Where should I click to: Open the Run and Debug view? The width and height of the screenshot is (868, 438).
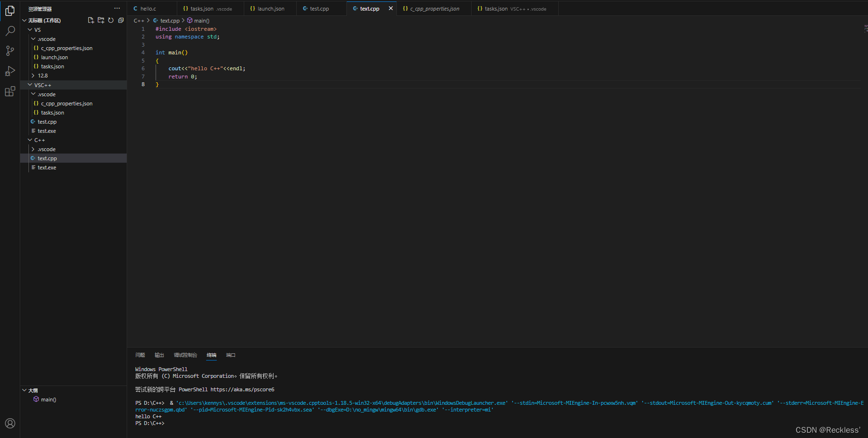[x=10, y=71]
